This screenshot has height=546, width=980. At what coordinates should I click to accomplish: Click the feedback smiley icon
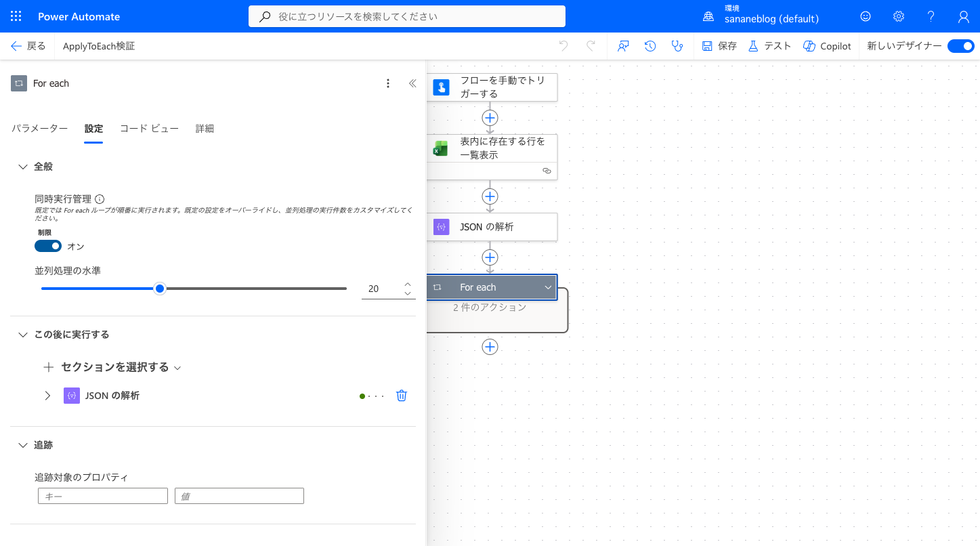click(x=866, y=16)
